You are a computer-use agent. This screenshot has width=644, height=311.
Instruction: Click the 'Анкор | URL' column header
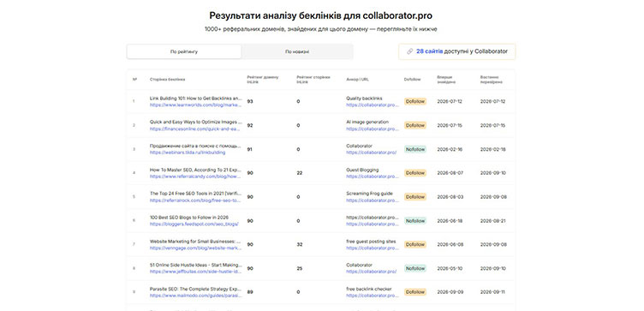point(357,80)
